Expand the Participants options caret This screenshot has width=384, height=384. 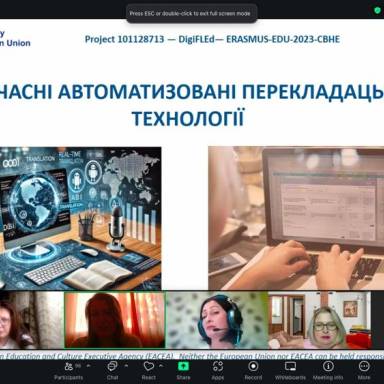click(89, 366)
